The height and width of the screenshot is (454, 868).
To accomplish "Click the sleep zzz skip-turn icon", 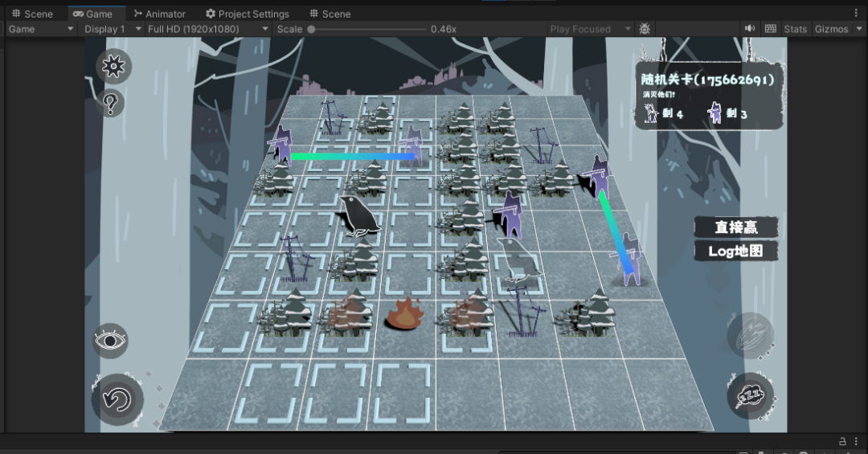I will pyautogui.click(x=750, y=395).
